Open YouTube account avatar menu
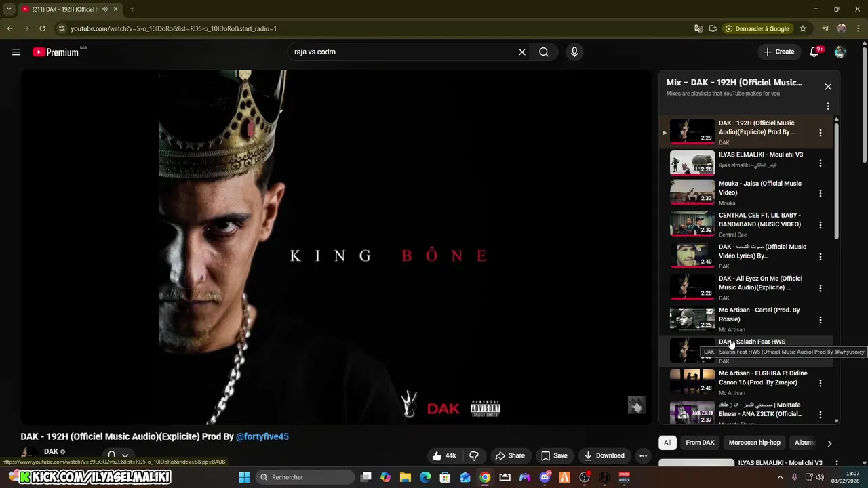Screen dimensions: 868x488 coord(840,52)
